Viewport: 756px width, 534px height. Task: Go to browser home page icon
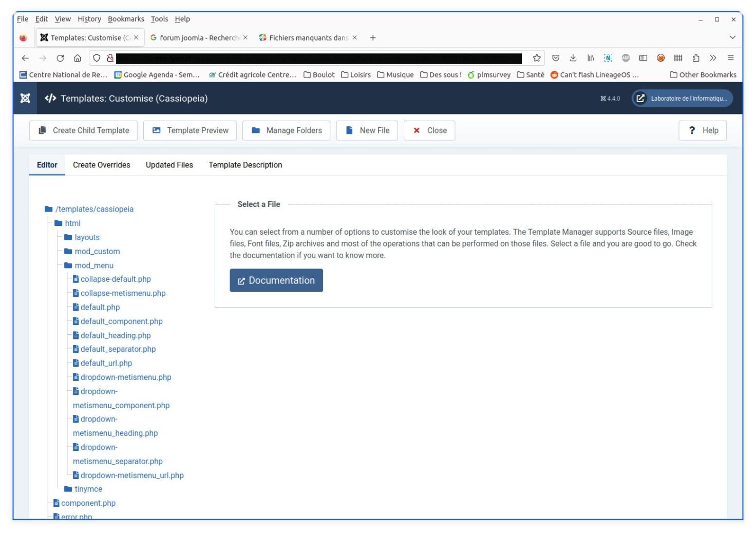point(78,58)
